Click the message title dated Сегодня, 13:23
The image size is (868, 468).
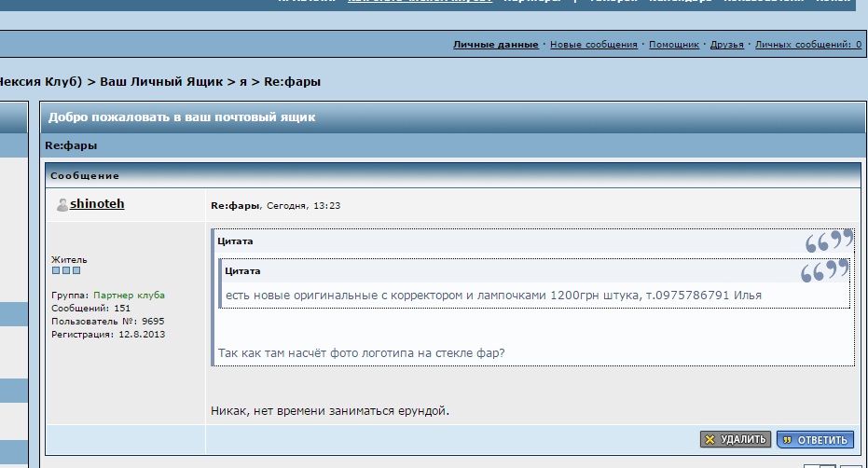coord(235,205)
